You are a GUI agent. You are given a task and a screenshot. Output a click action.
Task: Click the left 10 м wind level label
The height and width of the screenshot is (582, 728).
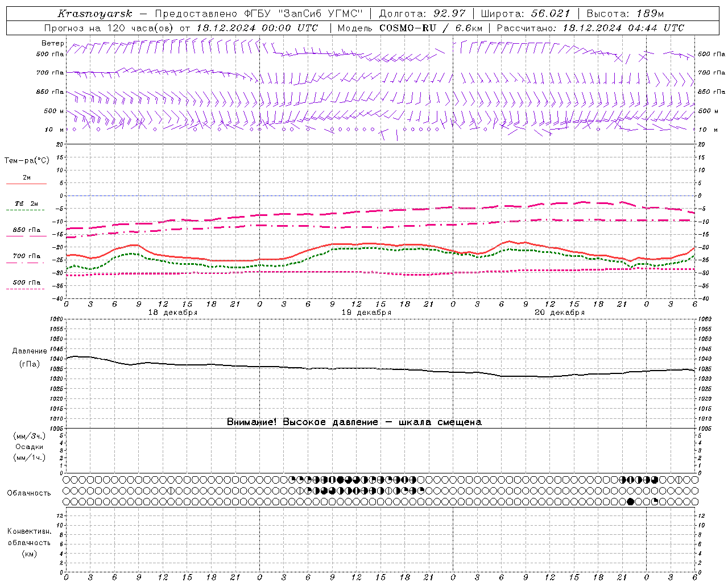pos(54,130)
